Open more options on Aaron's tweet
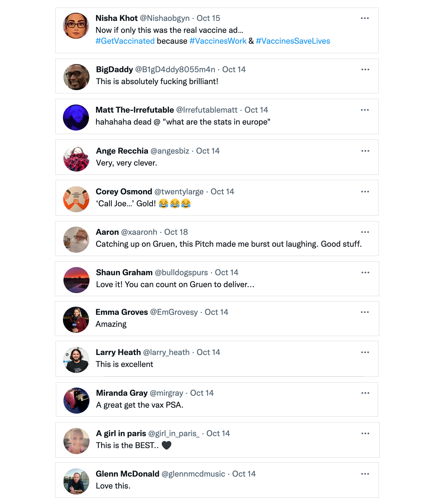The image size is (434, 504). click(365, 232)
